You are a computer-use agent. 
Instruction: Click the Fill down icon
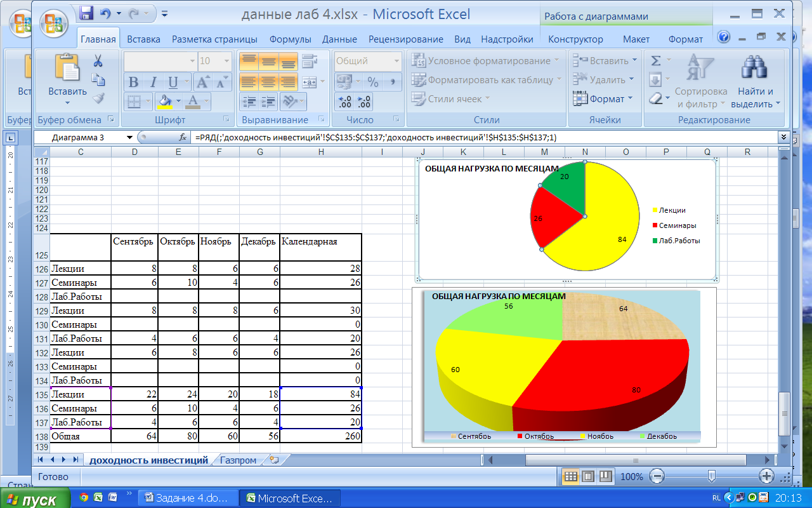(x=655, y=80)
